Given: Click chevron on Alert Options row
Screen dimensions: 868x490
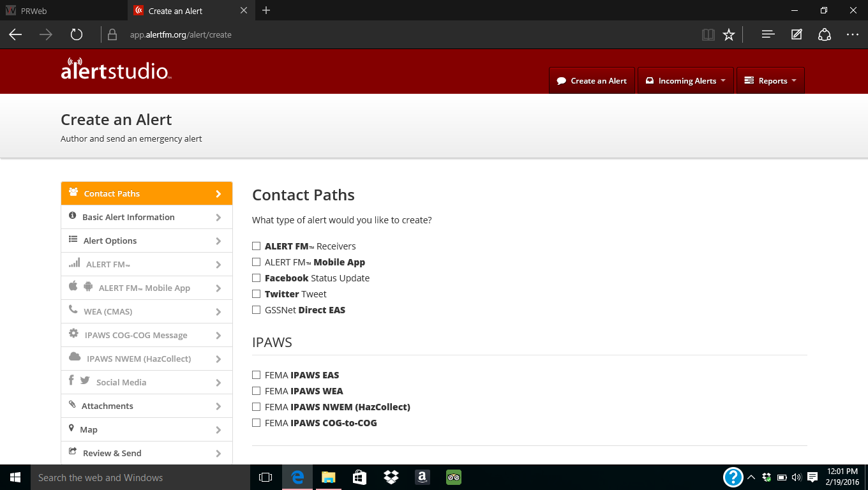Looking at the screenshot, I should tap(218, 241).
